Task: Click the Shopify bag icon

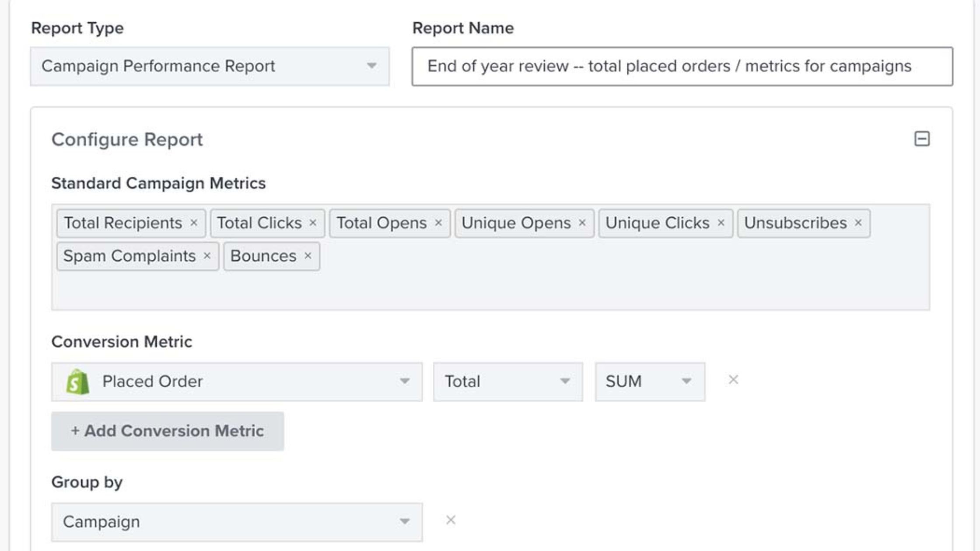Action: click(x=77, y=382)
